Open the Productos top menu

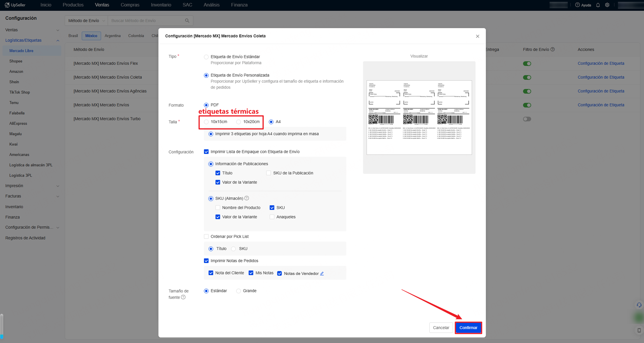[73, 5]
